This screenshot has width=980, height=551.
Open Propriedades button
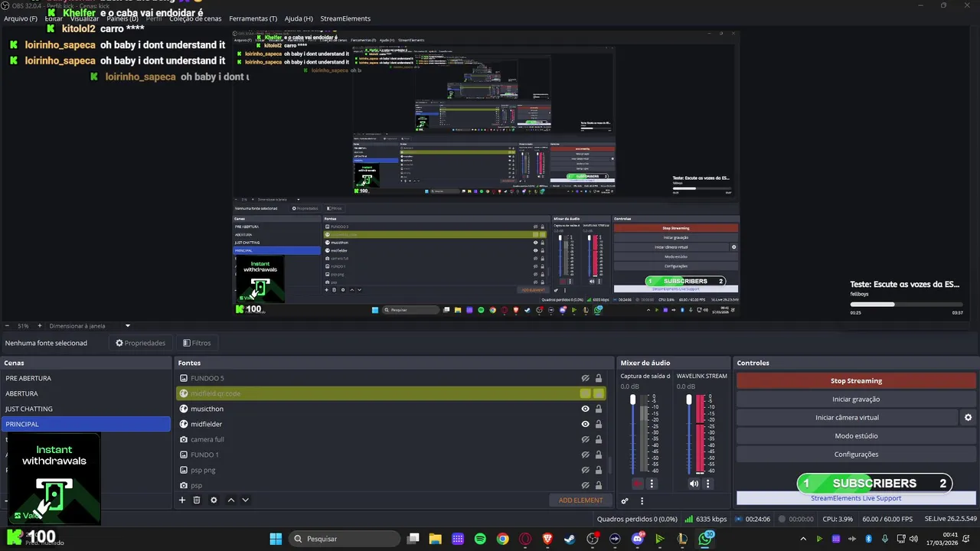click(x=141, y=343)
